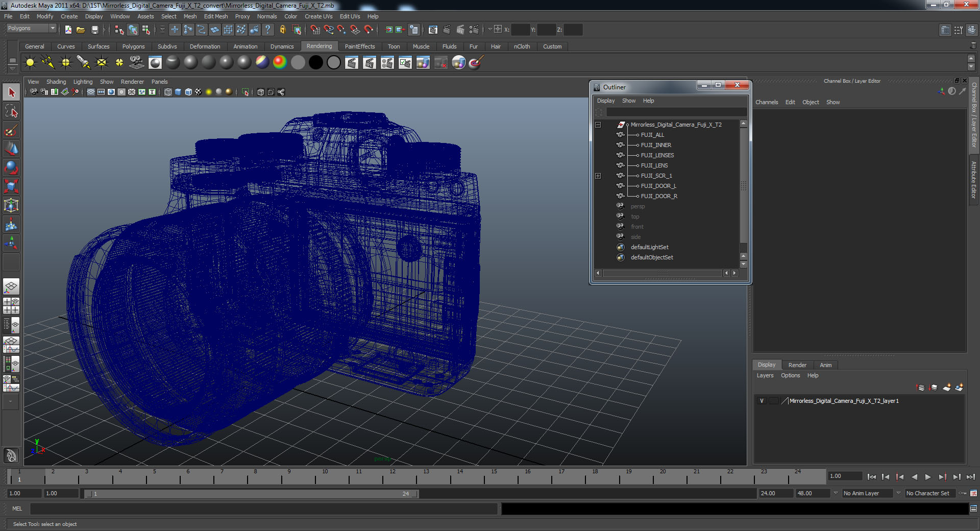Choose the Paint Selection tool
The image size is (980, 531).
click(11, 130)
